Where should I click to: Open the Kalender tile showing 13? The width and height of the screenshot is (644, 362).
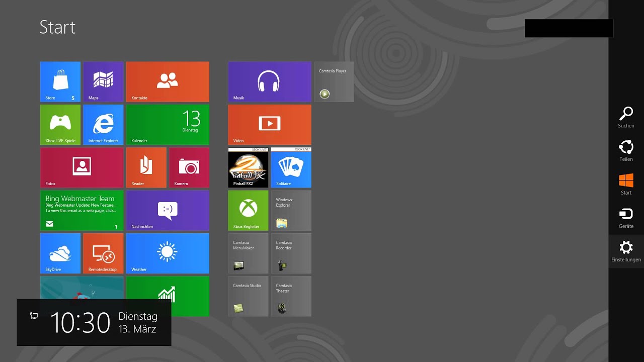[168, 125]
